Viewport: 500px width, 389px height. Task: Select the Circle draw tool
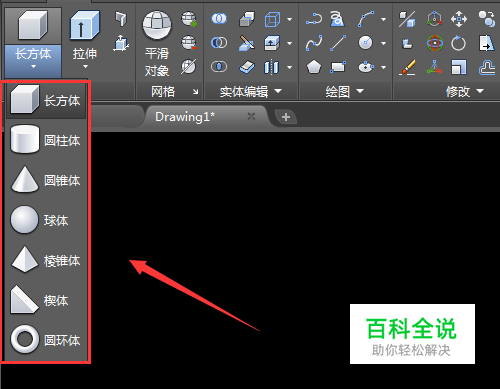coord(366,43)
